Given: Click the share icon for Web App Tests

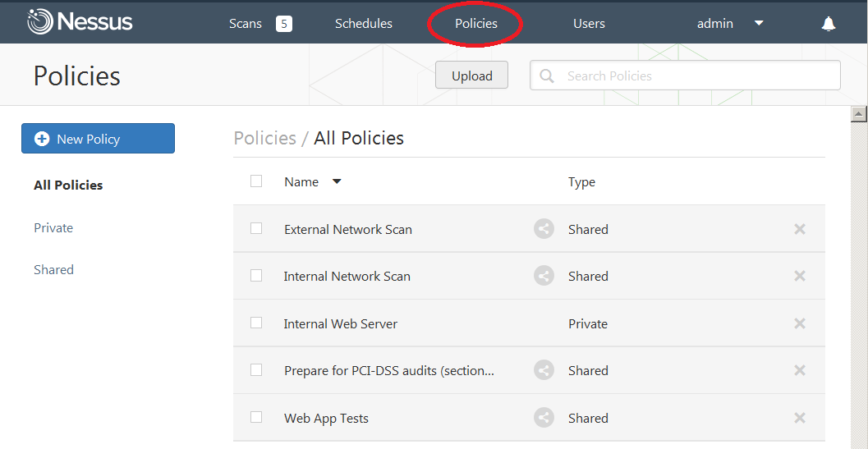Looking at the screenshot, I should tap(544, 418).
